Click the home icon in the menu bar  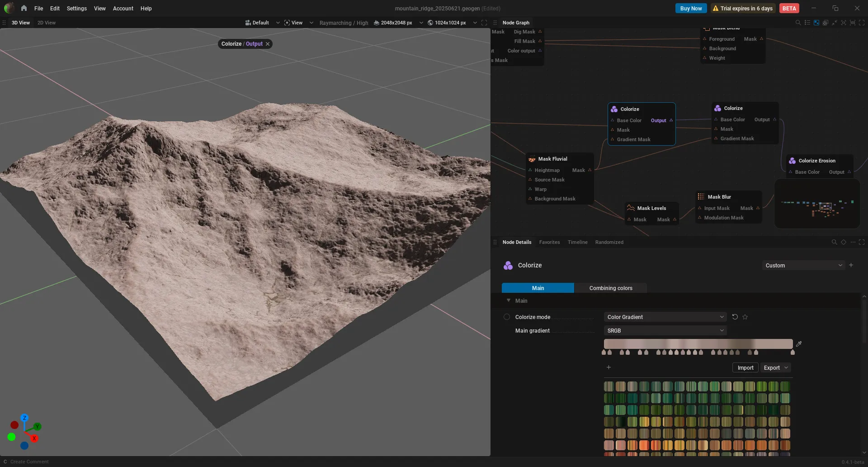(x=24, y=8)
